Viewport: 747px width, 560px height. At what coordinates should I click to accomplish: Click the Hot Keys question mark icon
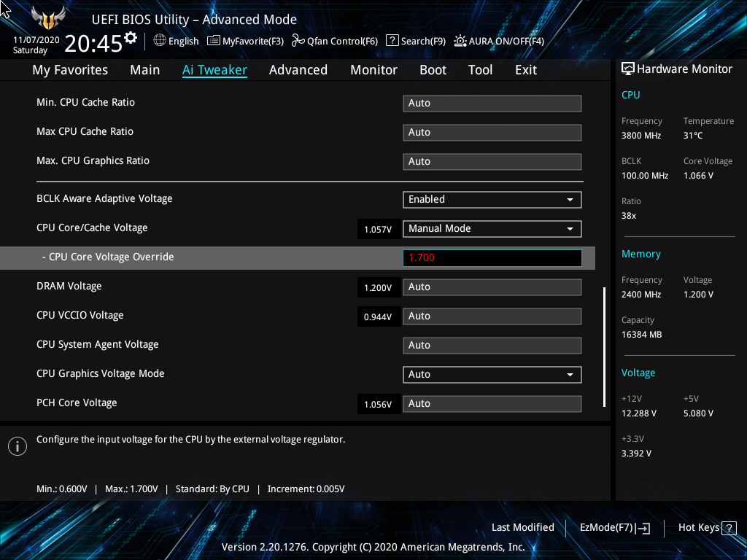pos(729,528)
